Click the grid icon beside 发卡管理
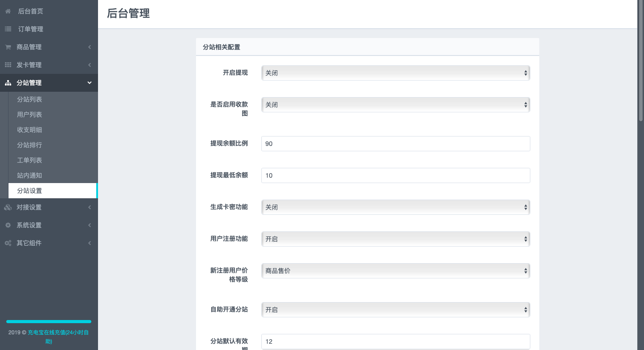The height and width of the screenshot is (350, 644). tap(8, 65)
